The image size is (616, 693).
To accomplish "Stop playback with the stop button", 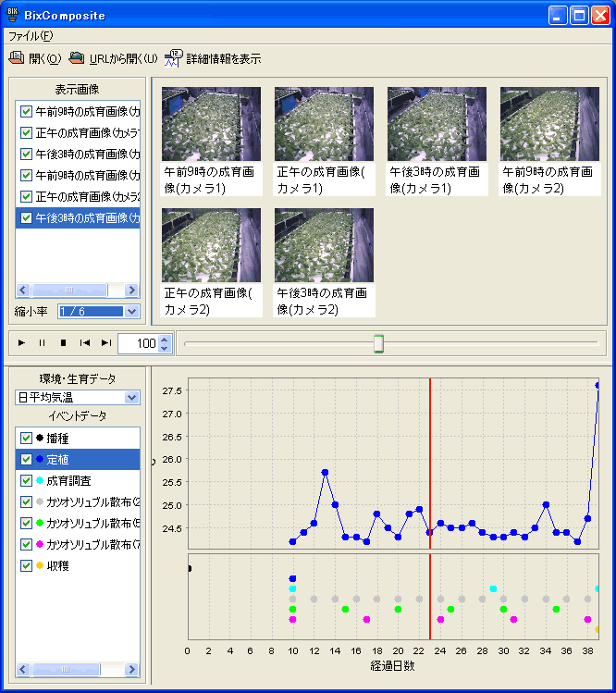I will click(63, 343).
